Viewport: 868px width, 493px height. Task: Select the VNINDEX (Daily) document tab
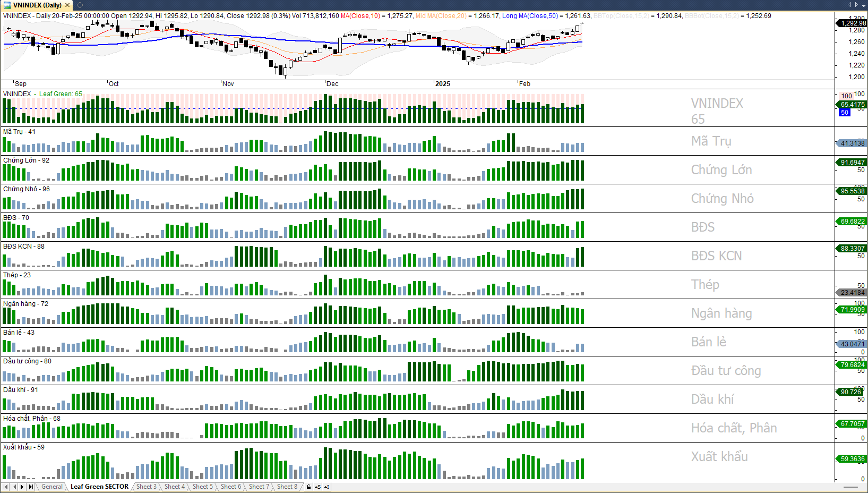click(37, 5)
